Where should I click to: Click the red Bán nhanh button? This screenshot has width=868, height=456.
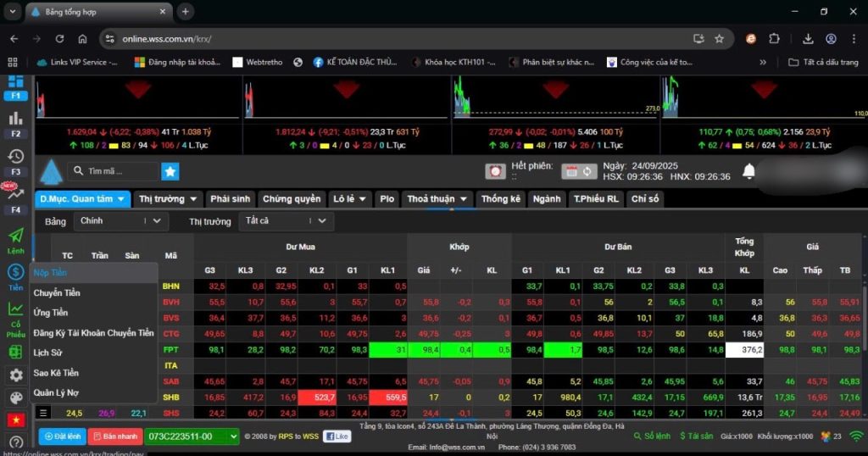pyautogui.click(x=114, y=437)
